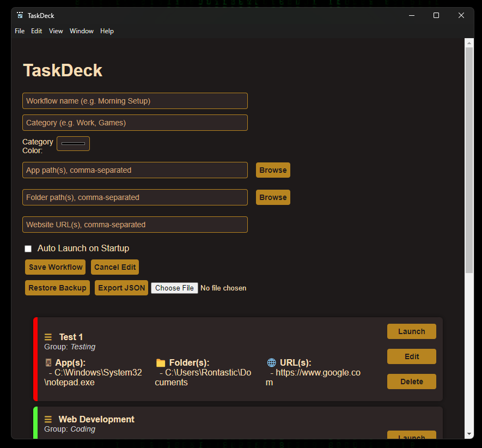Click Save Workflow
The image size is (482, 448).
coord(55,267)
